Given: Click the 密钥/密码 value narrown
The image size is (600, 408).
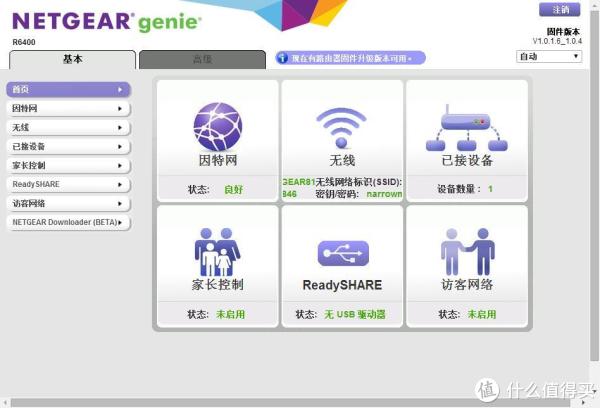Looking at the screenshot, I should 384,194.
